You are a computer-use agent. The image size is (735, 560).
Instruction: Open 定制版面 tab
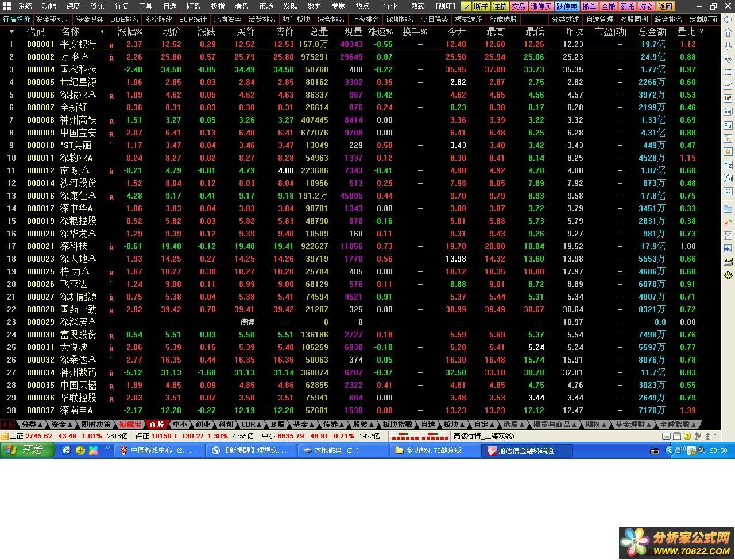703,19
